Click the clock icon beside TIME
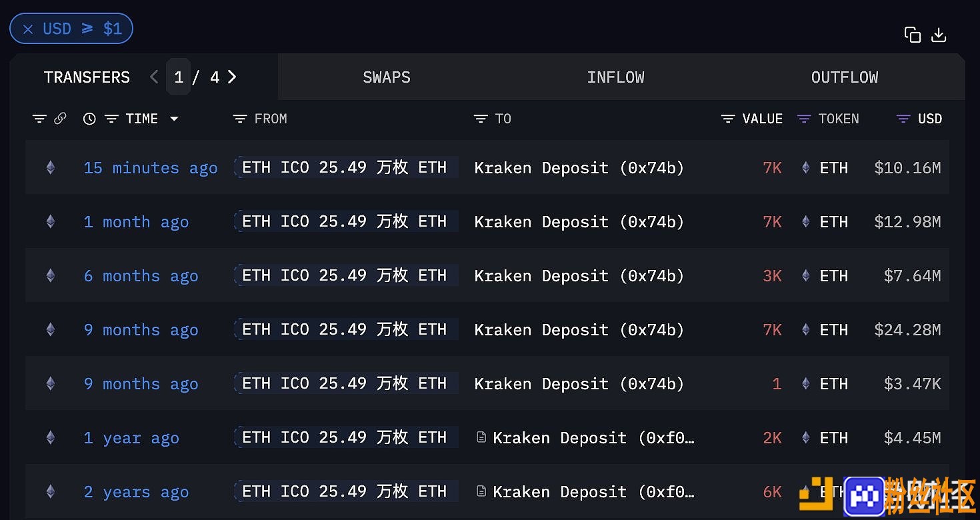The height and width of the screenshot is (520, 980). 89,119
